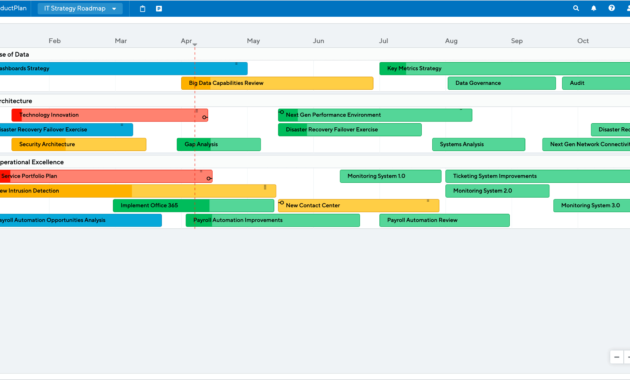
Task: Select Payroll Automation Improvements bar
Action: (273, 220)
